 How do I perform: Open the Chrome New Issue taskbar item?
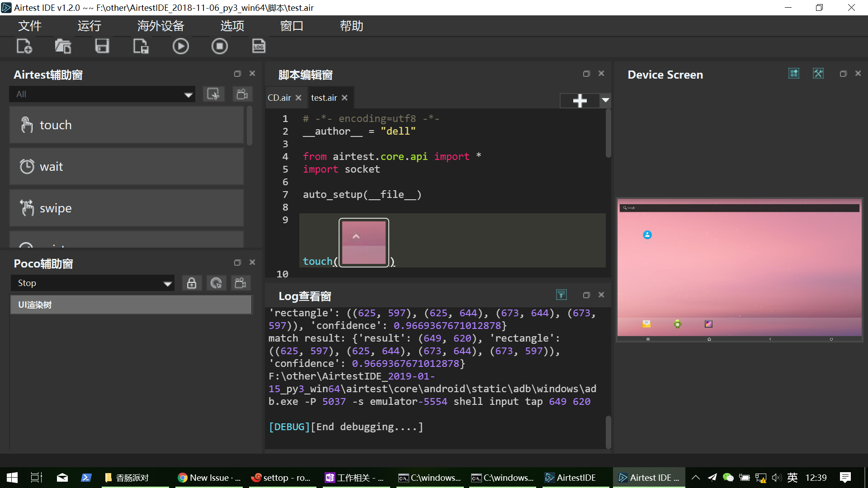tap(209, 478)
